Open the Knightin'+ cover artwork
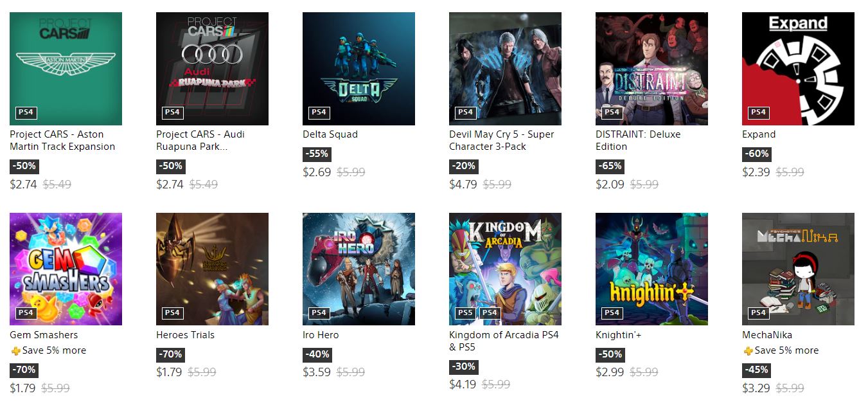The width and height of the screenshot is (868, 416). point(651,269)
